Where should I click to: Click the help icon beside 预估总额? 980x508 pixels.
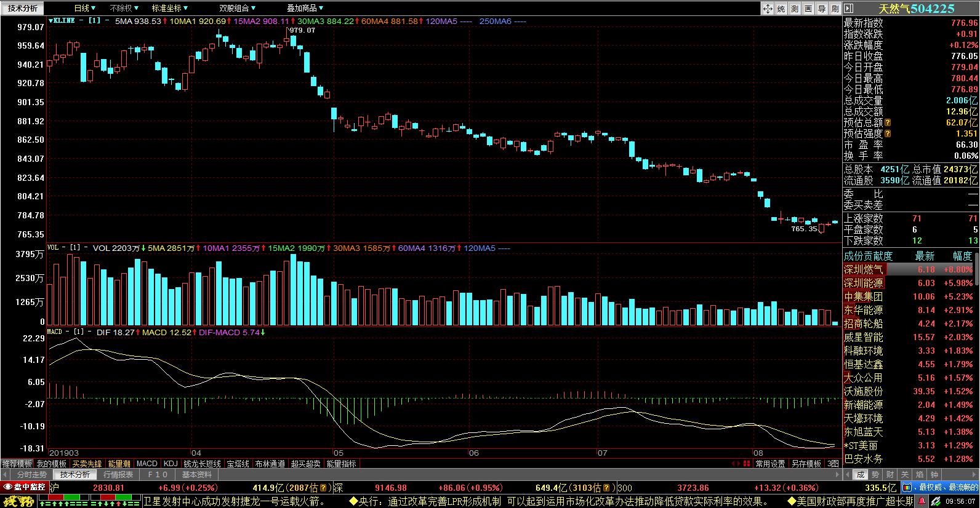[x=888, y=123]
